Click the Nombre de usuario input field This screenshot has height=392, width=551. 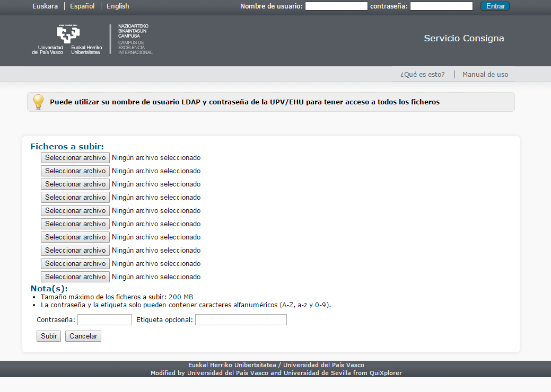pyautogui.click(x=336, y=6)
